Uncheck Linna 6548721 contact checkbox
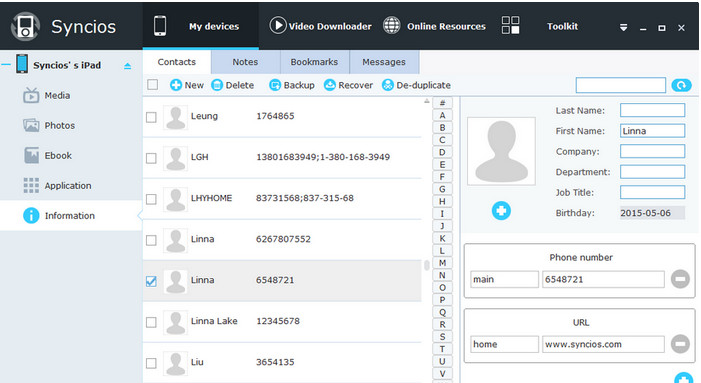 (151, 281)
